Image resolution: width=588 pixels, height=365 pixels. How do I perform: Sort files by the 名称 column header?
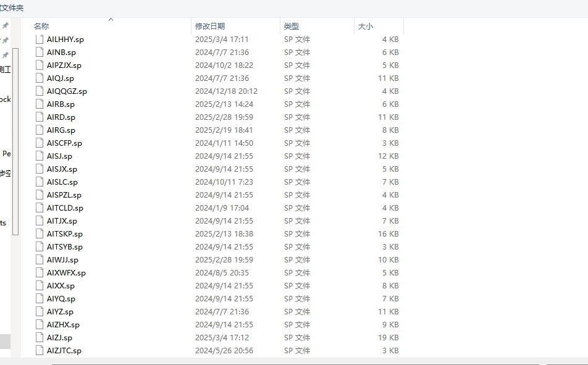point(41,27)
